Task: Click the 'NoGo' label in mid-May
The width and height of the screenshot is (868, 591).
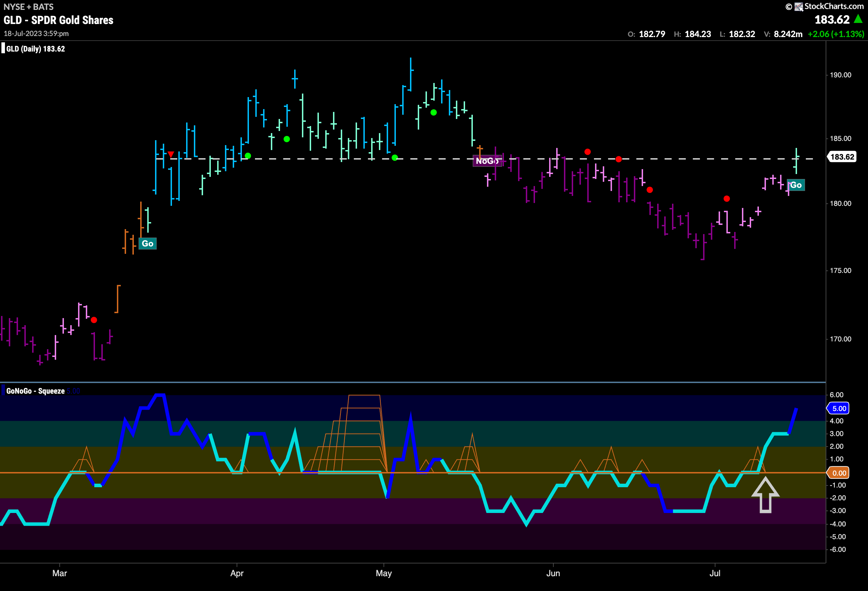Action: pos(487,161)
